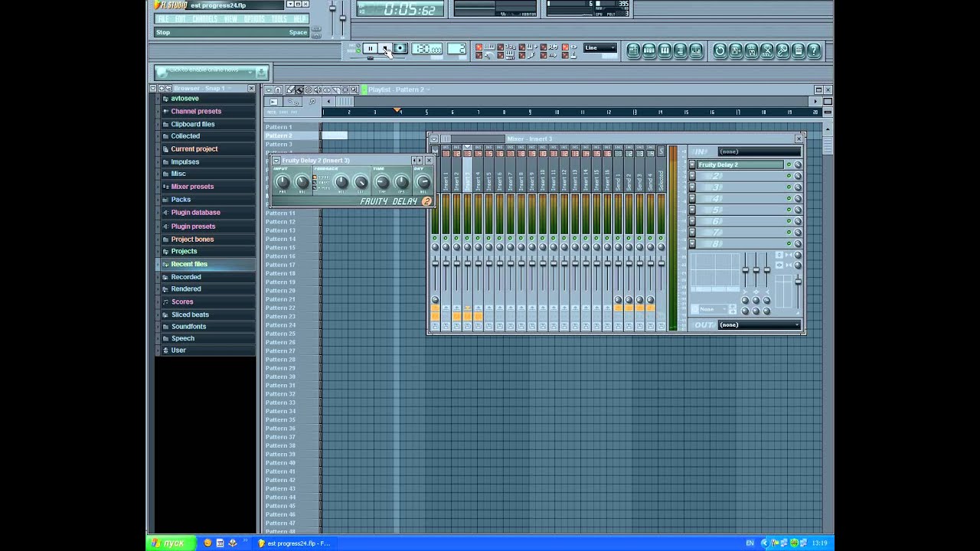This screenshot has height=551, width=980.
Task: Click the cut-scissors toolbar icon
Action: pyautogui.click(x=767, y=51)
